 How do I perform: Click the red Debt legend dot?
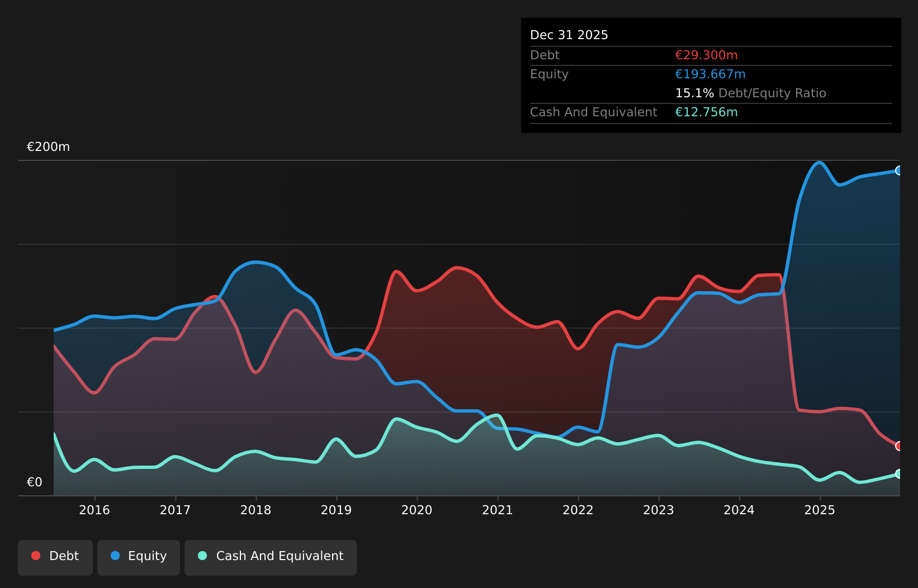pyautogui.click(x=36, y=556)
